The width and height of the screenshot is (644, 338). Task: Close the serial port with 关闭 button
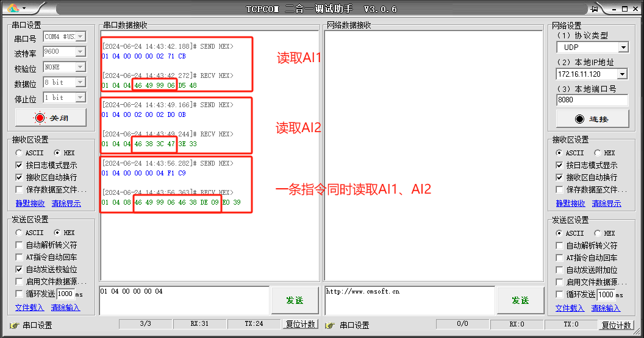click(x=51, y=118)
